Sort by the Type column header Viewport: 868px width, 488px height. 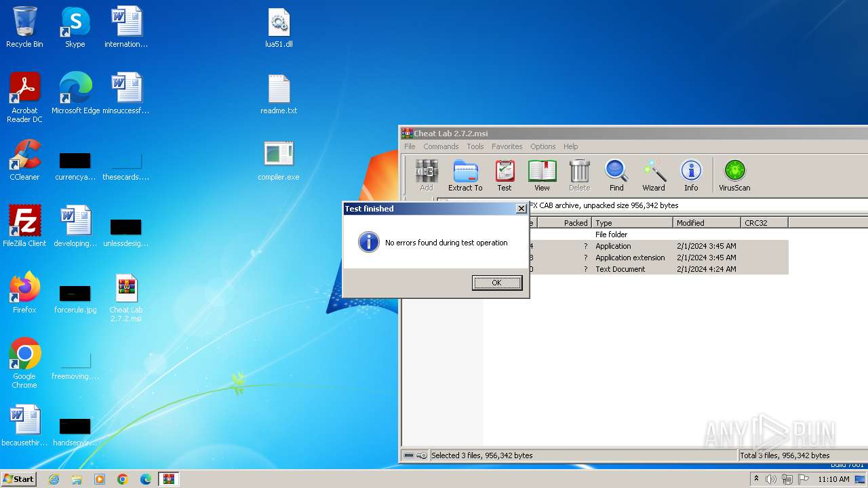(x=632, y=222)
